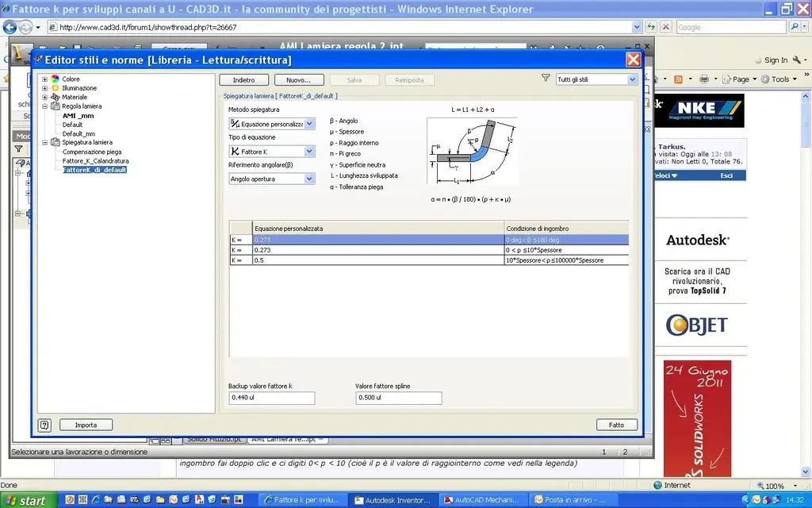Click the Internet Explorer refresh icon
This screenshot has height=508, width=812.
652,27
